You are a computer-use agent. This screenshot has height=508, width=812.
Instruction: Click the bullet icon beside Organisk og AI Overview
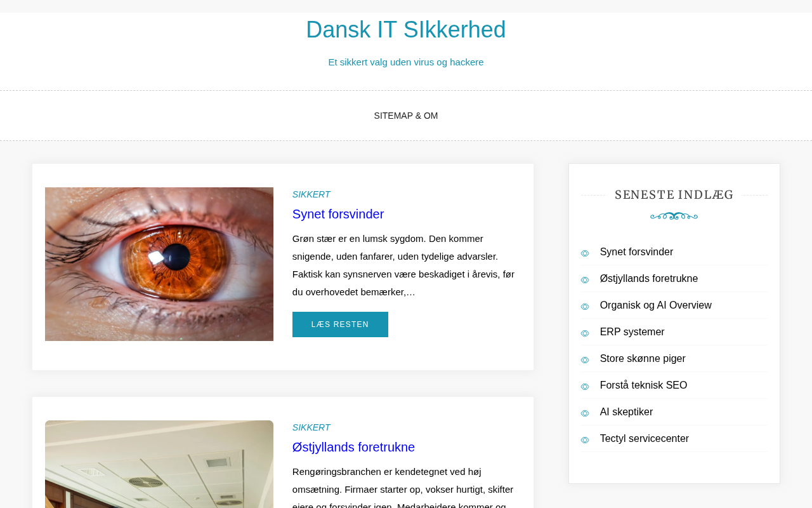(x=585, y=307)
